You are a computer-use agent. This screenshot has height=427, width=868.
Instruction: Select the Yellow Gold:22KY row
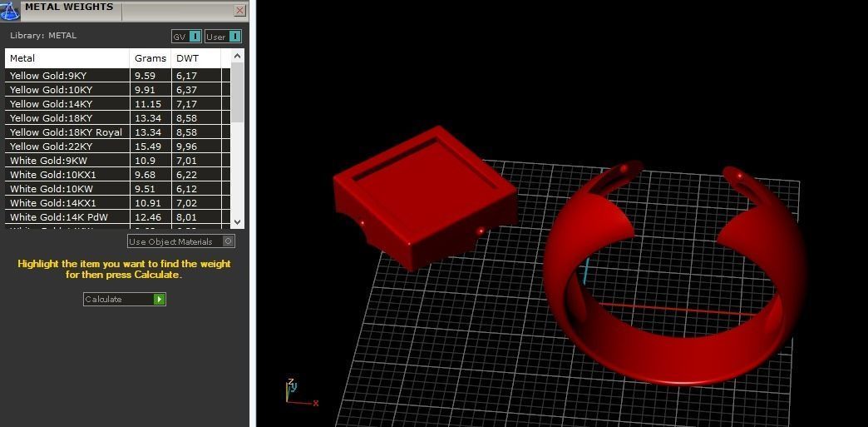tap(117, 146)
